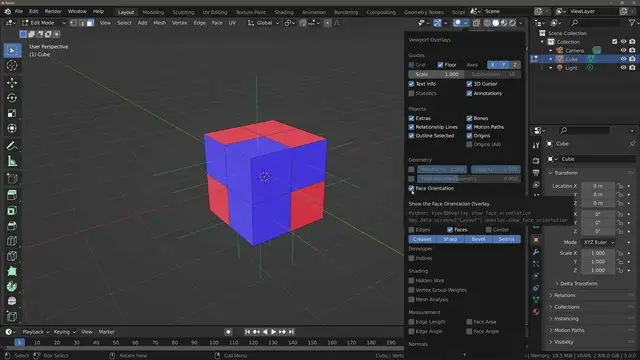Toggle the 3D Cursor overlay
This screenshot has width=640, height=360.
469,84
